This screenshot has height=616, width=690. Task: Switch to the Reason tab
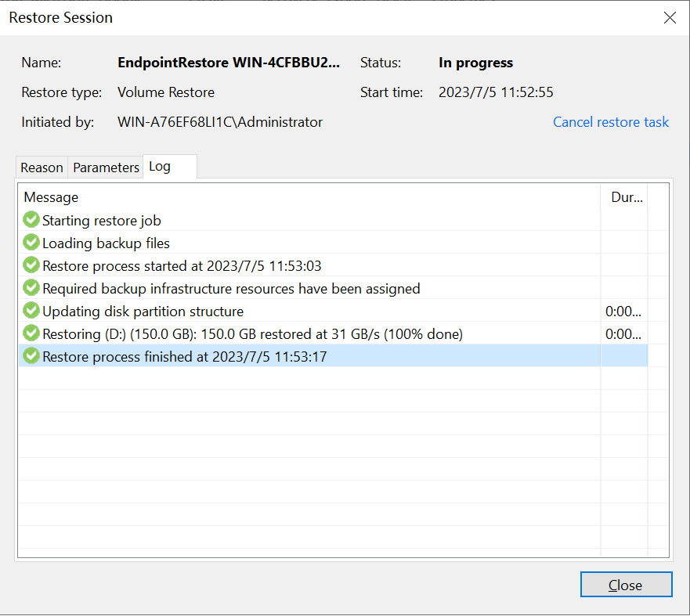pyautogui.click(x=42, y=168)
